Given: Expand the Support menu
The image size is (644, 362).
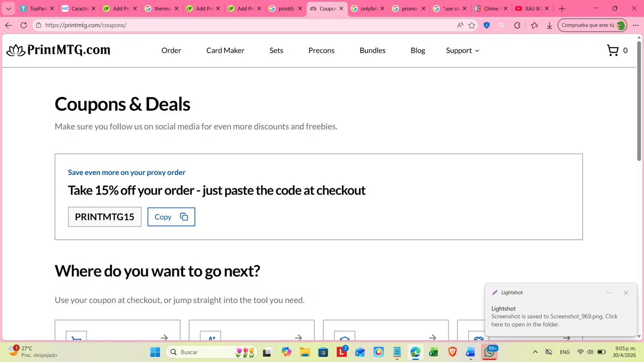Looking at the screenshot, I should tap(462, 51).
